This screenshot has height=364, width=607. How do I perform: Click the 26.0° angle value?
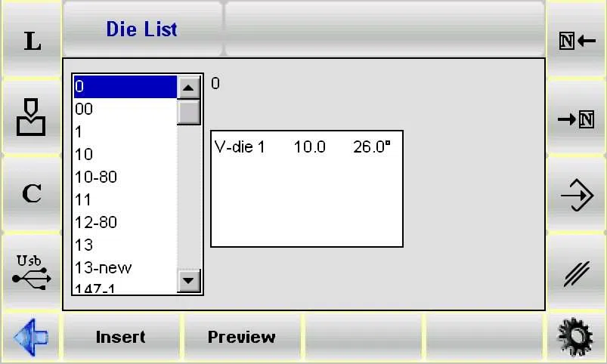click(x=372, y=147)
